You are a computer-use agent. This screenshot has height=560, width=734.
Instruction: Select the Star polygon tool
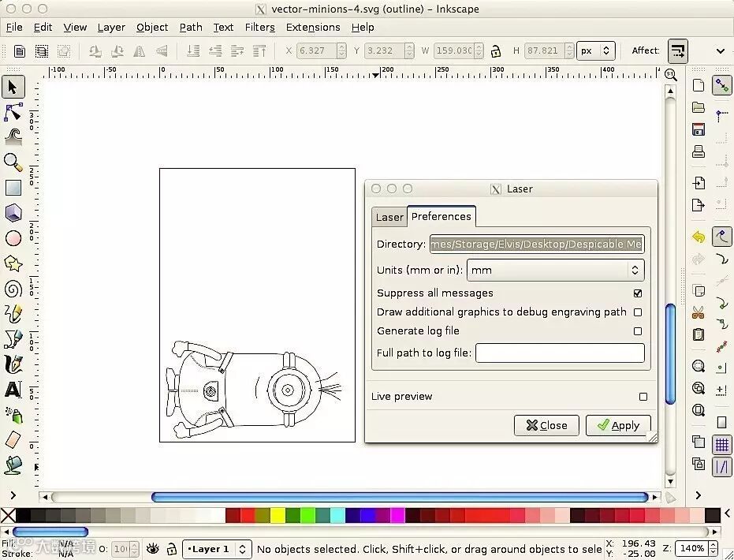(13, 263)
